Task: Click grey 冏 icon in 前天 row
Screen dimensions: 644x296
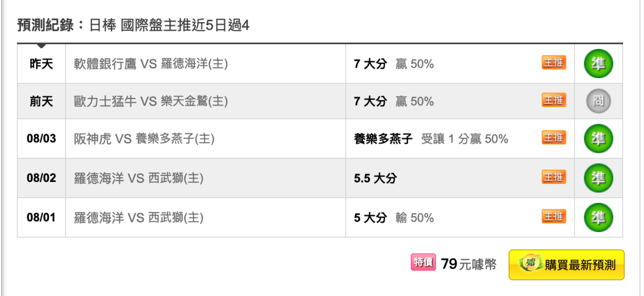Action: pyautogui.click(x=599, y=101)
